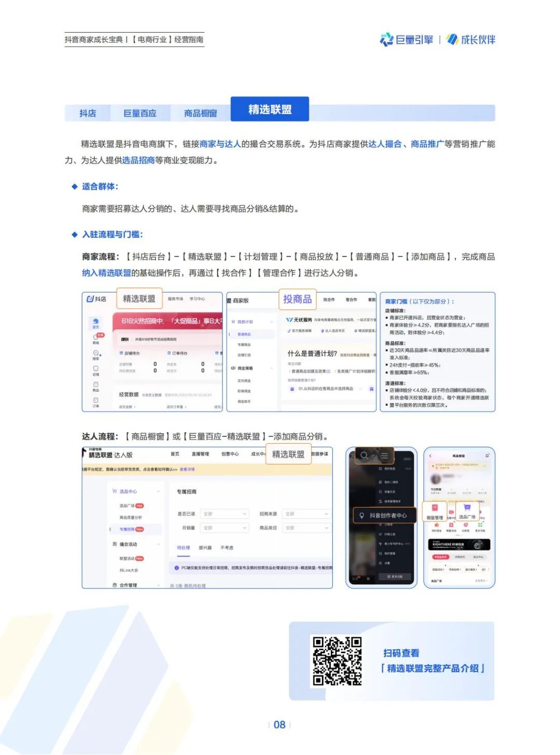The height and width of the screenshot is (755, 560).
Task: Open the highlighted 精选联盟 item in 达人版 nav
Action: (288, 454)
